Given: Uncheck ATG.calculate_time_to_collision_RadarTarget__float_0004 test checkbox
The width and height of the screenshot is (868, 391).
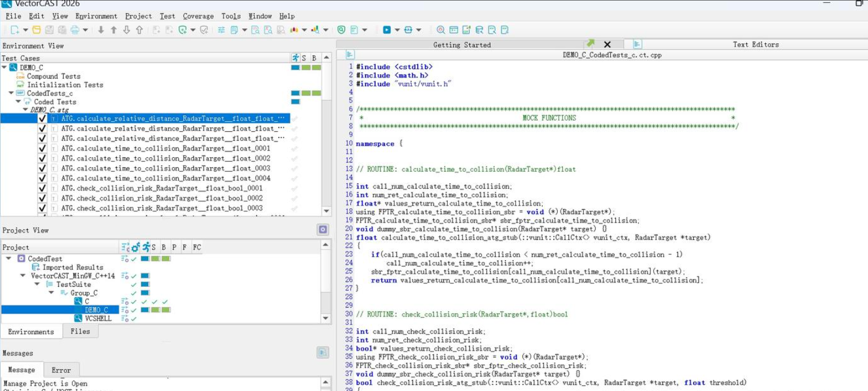Looking at the screenshot, I should 42,178.
